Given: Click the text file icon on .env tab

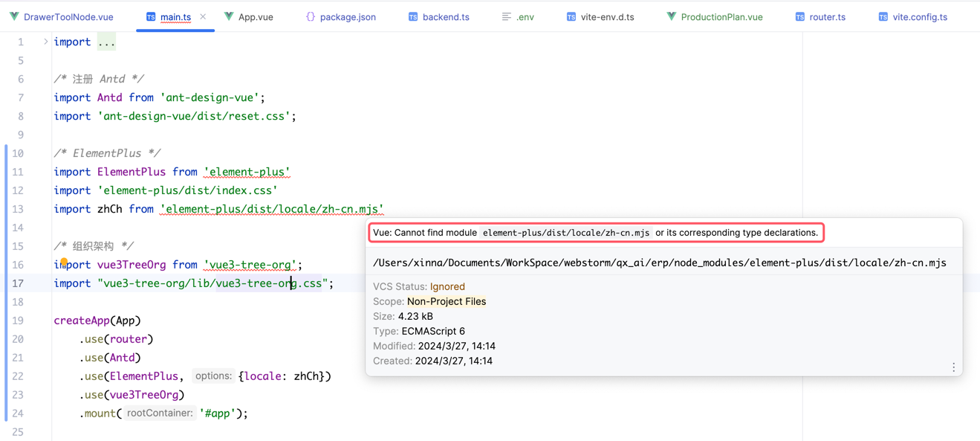Looking at the screenshot, I should tap(506, 16).
